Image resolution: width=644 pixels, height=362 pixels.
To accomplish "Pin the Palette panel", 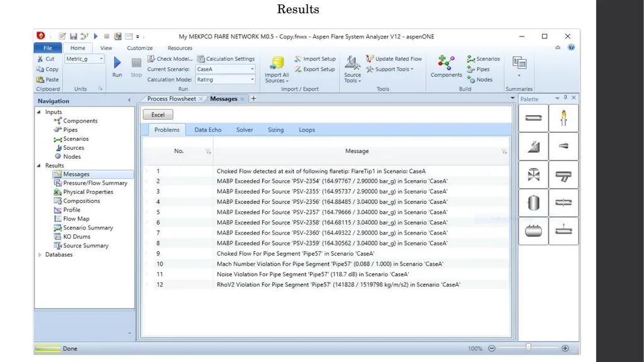I will 565,98.
